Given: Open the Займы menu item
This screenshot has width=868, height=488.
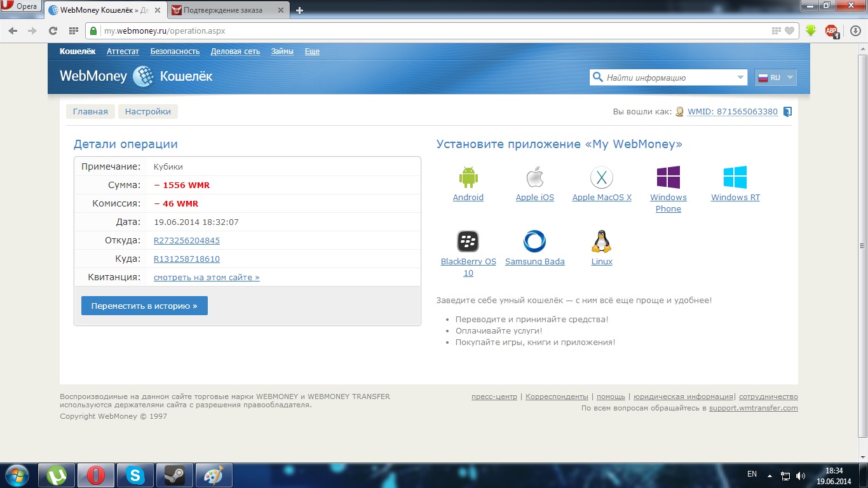Looking at the screenshot, I should pos(282,51).
